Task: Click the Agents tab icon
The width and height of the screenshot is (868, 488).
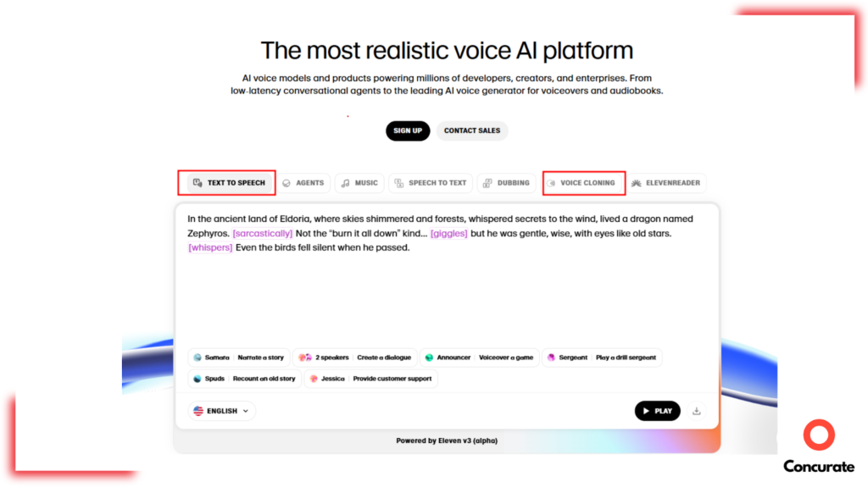Action: pyautogui.click(x=287, y=183)
